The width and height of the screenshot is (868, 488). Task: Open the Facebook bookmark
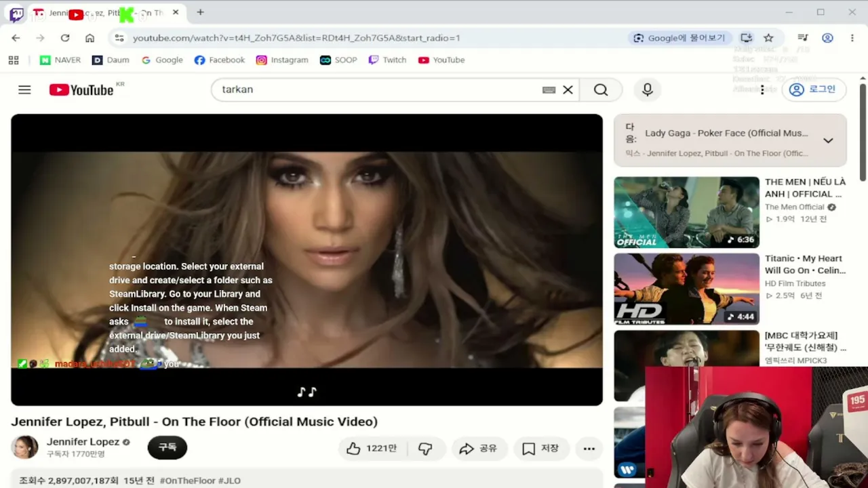pyautogui.click(x=220, y=60)
